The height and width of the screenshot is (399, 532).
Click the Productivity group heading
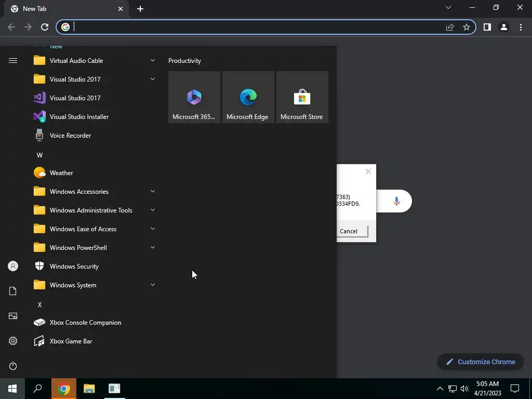click(184, 61)
